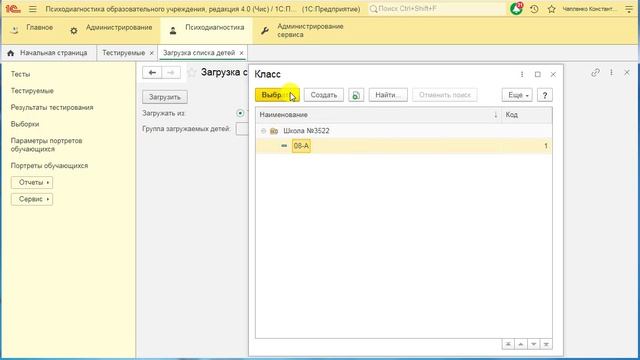Go back with the left arrow button
Image resolution: width=640 pixels, height=360 pixels.
tap(152, 73)
